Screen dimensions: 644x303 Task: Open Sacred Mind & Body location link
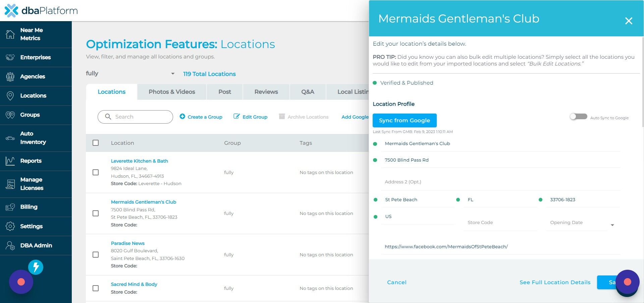[134, 284]
